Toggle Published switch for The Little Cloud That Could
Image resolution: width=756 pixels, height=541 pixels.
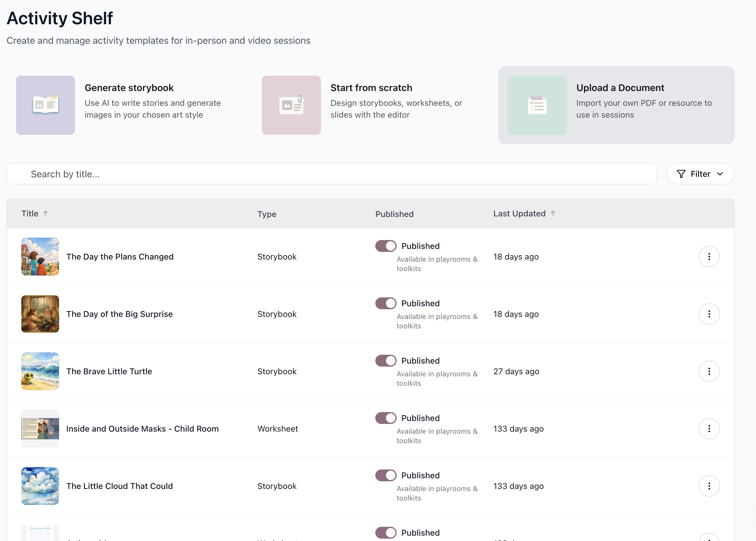(386, 475)
